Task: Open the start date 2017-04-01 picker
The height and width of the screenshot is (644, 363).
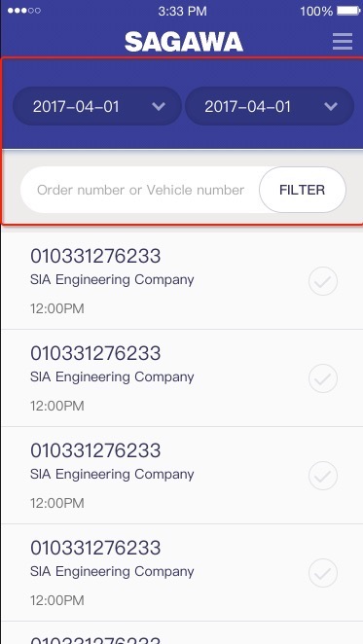Action: pyautogui.click(x=97, y=106)
